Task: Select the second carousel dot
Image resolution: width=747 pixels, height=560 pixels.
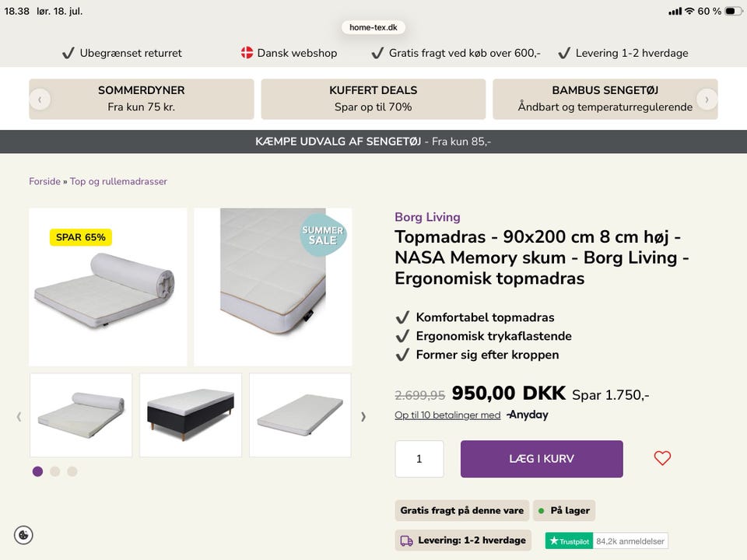Action: point(54,471)
